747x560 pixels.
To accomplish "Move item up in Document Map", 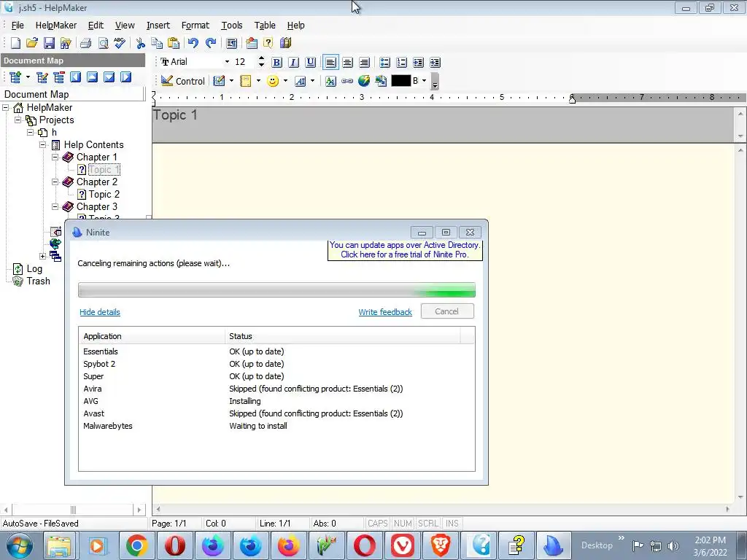I will [x=93, y=77].
